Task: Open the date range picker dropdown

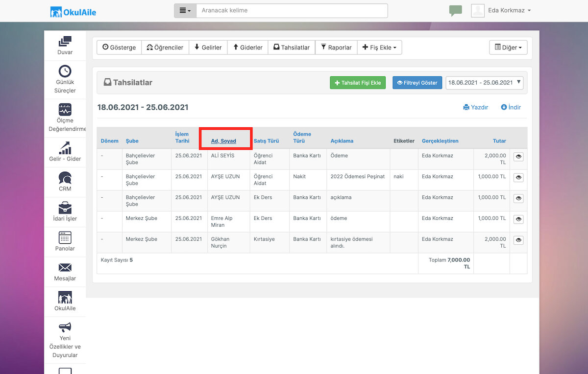Action: (x=484, y=83)
